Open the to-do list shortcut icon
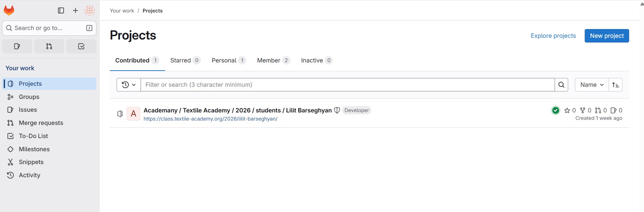Screen dimensions: 644x212 (x=81, y=46)
